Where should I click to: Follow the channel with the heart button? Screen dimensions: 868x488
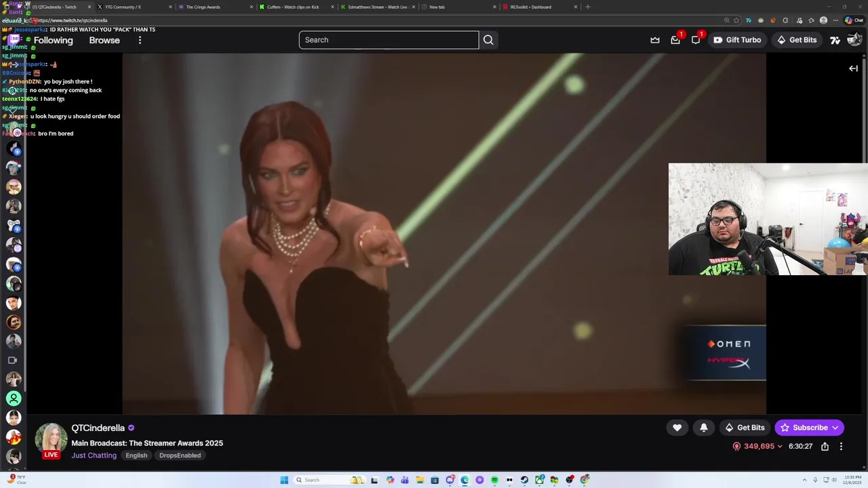point(677,428)
